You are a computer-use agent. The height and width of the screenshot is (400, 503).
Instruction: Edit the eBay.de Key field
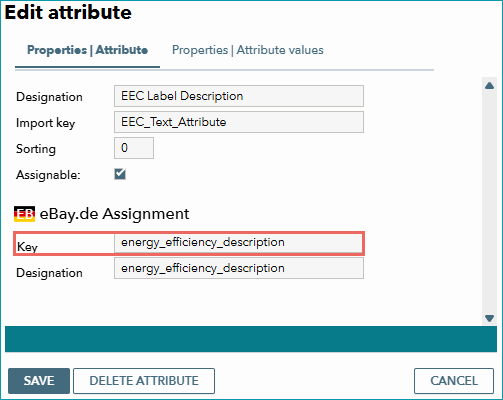point(238,243)
